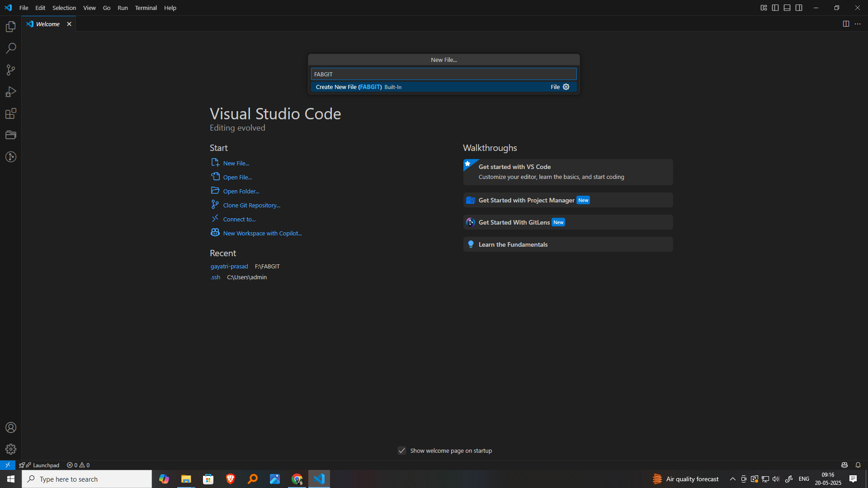Click the Copilot icon in the taskbar

(164, 479)
